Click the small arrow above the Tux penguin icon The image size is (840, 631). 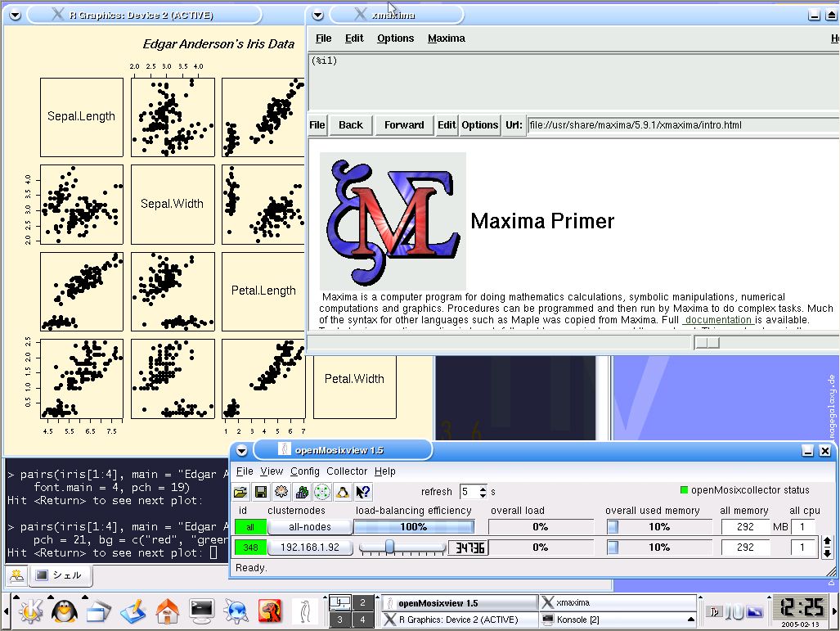coord(51,597)
